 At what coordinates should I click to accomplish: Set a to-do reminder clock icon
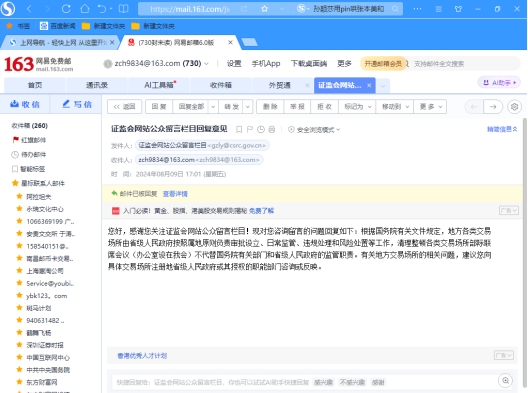[x=261, y=130]
